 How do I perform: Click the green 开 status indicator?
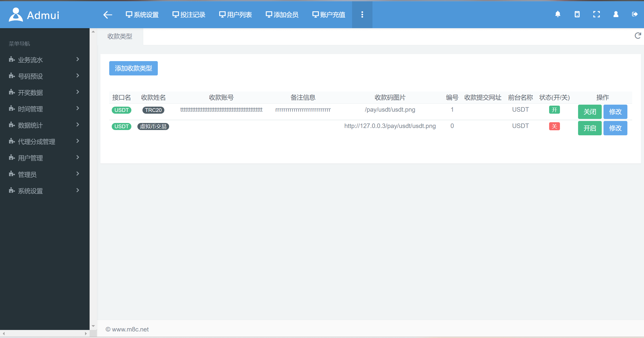(554, 110)
